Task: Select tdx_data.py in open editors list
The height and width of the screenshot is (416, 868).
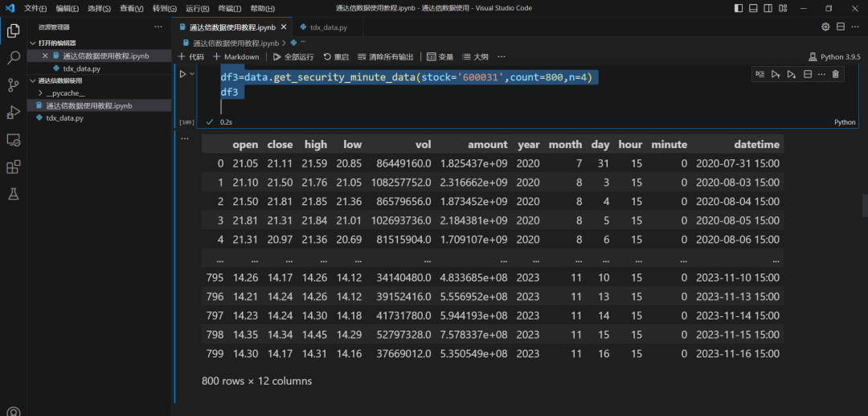Action: click(81, 68)
